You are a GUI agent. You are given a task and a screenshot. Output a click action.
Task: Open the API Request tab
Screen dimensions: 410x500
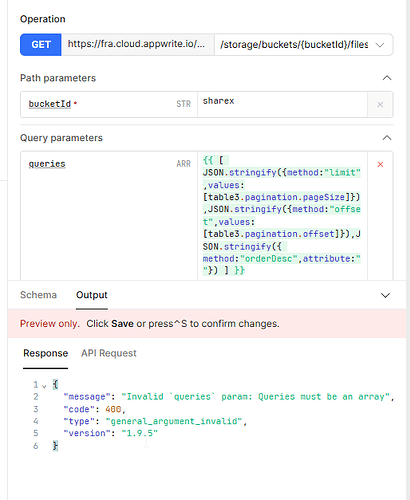coord(109,353)
